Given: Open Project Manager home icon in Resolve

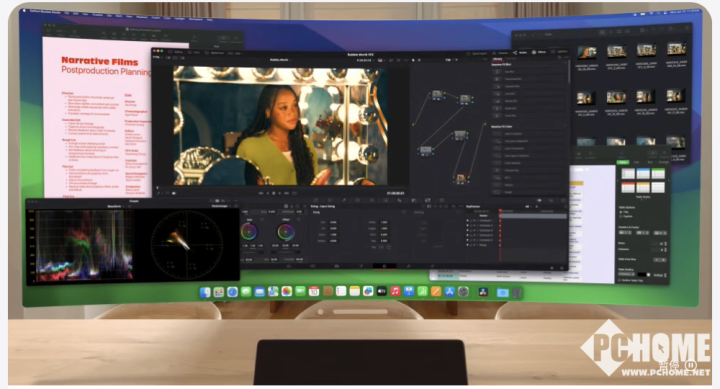Looking at the screenshot, I should pos(552,268).
